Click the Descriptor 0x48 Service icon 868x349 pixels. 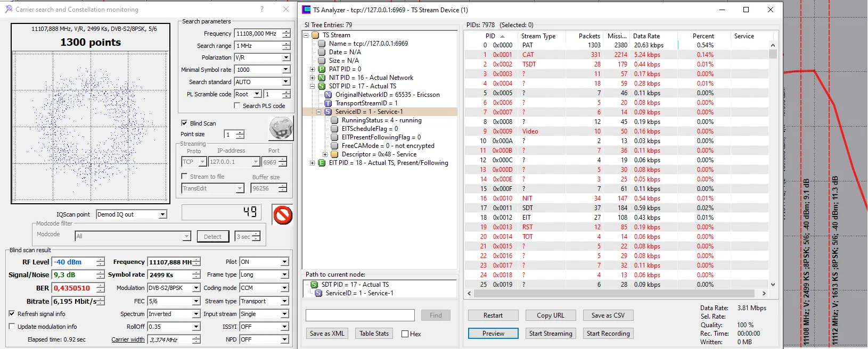pyautogui.click(x=334, y=154)
